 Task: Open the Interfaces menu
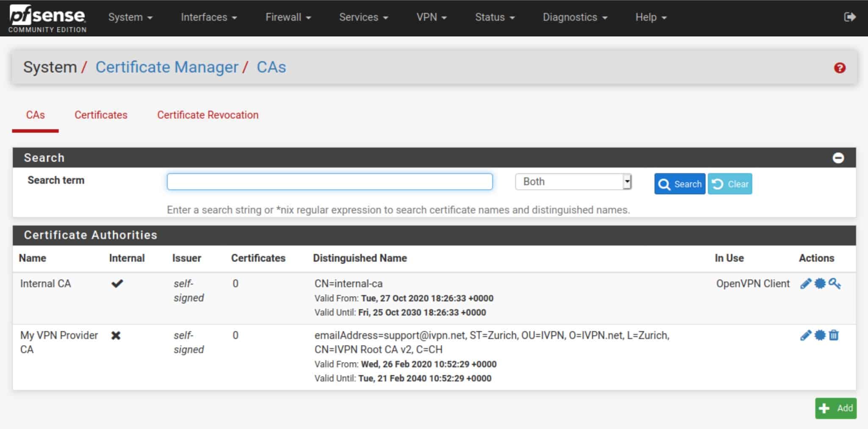coord(209,17)
